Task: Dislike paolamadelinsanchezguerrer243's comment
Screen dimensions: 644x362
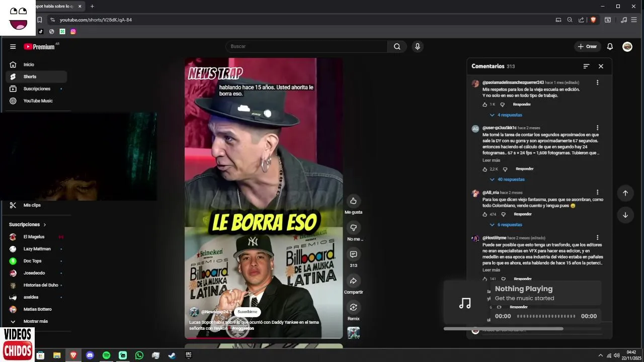Action: pos(502,105)
